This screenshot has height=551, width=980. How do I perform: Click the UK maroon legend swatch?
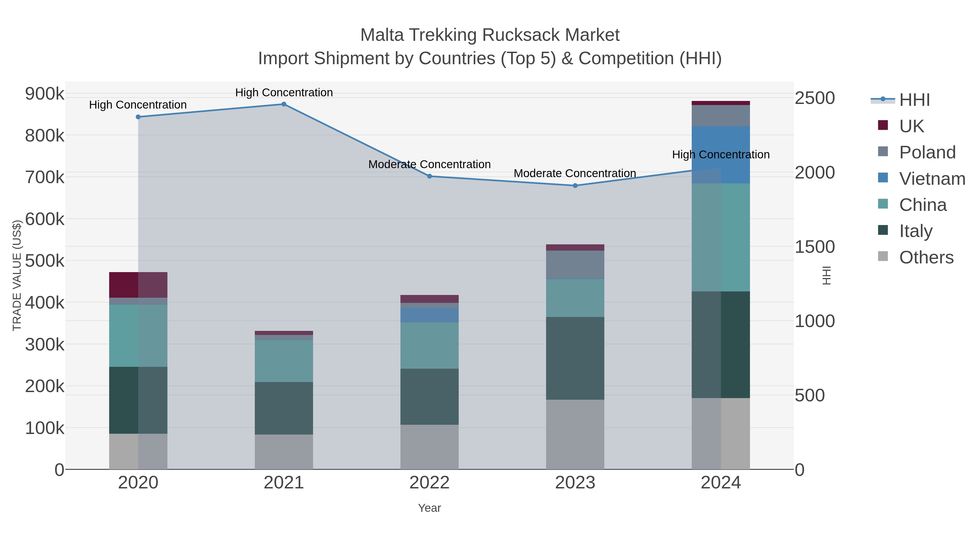point(883,125)
